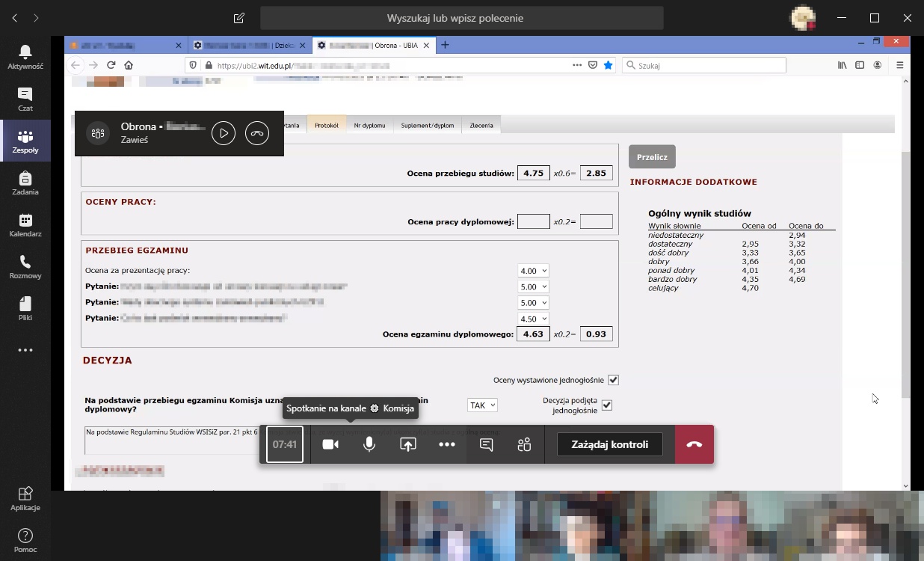Hang up the held Obrona call
Image resolution: width=924 pixels, height=561 pixels.
(257, 133)
